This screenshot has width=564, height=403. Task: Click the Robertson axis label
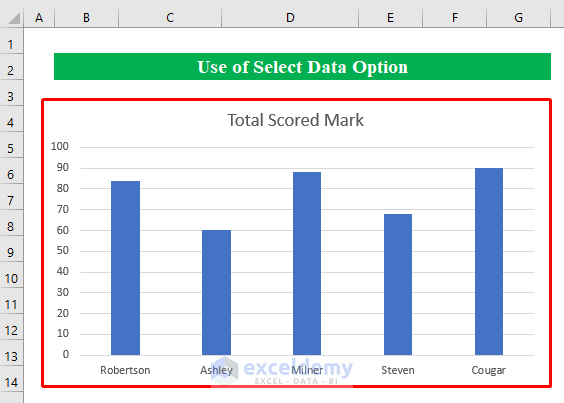125,370
